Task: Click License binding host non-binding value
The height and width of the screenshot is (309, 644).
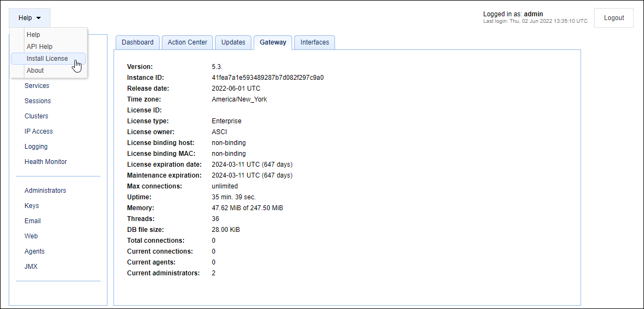Action: (229, 143)
